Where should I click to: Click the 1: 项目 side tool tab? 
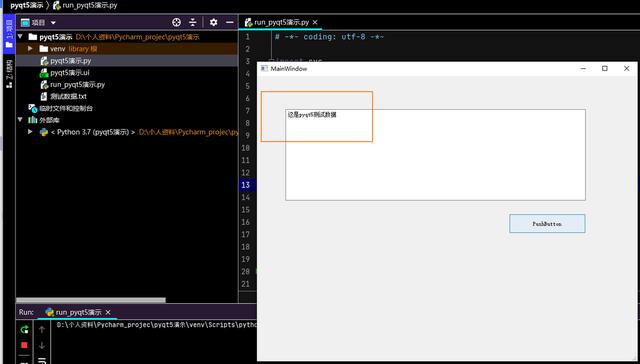(9, 34)
